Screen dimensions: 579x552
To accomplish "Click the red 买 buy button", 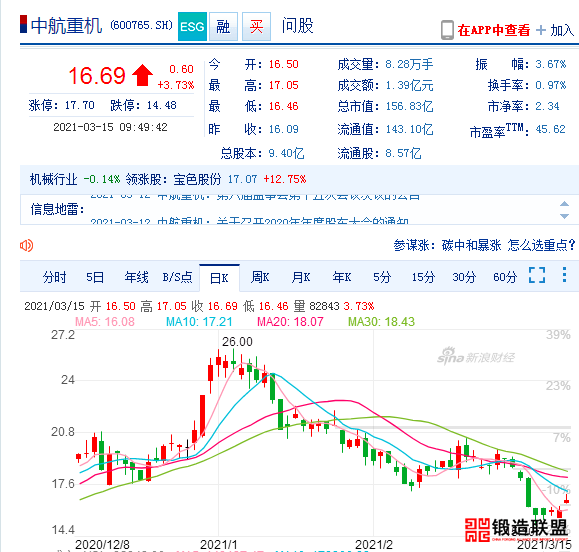I will [256, 26].
